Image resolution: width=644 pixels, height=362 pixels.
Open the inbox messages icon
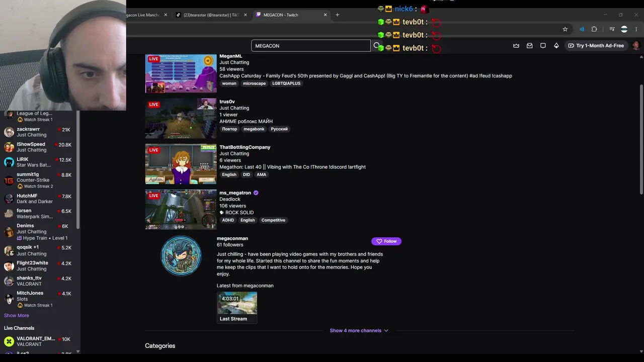tap(530, 46)
